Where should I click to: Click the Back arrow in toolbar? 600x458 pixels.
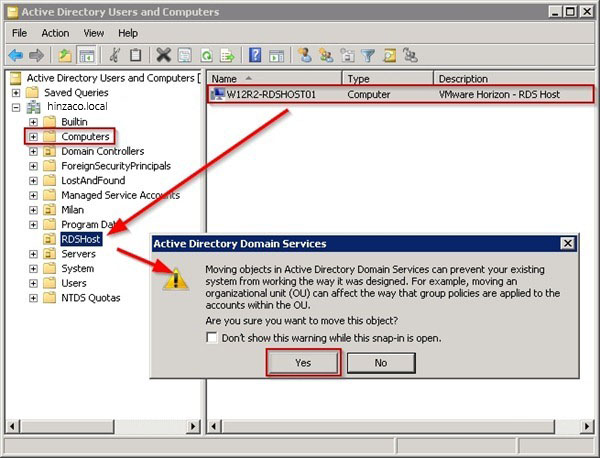pyautogui.click(x=16, y=55)
